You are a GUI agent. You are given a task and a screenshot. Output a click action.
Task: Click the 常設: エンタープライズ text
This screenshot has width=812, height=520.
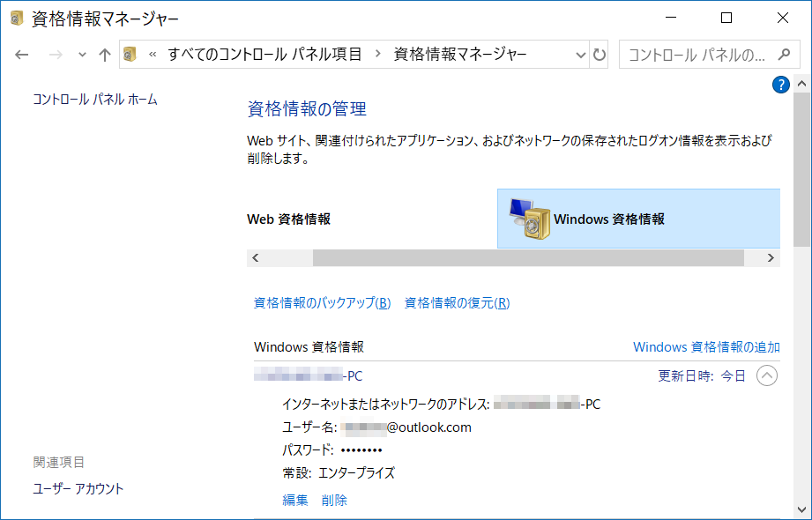(339, 472)
